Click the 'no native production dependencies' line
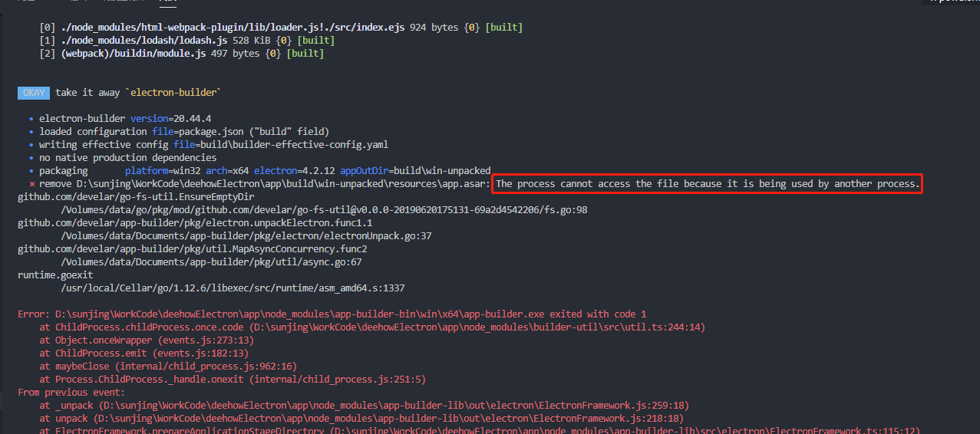The height and width of the screenshot is (434, 980). coord(128,158)
